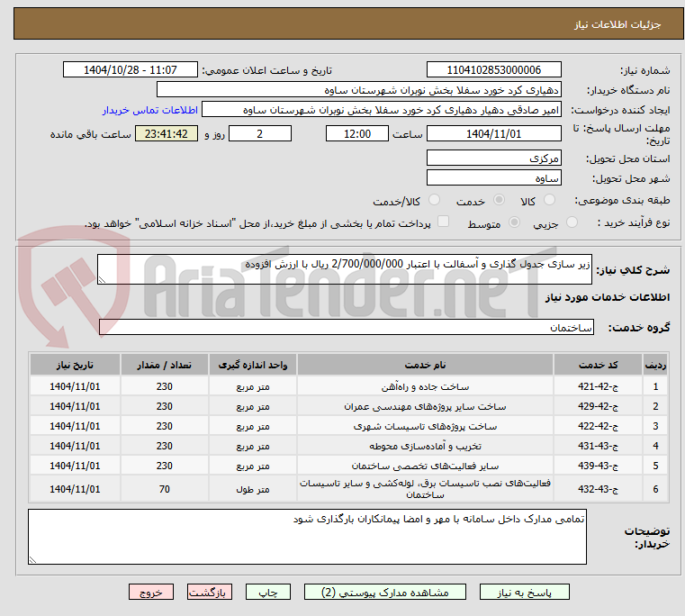Click the resize handle of شرح کلی نیاز textarea
Screen dimensions: 685x616
coord(102,280)
